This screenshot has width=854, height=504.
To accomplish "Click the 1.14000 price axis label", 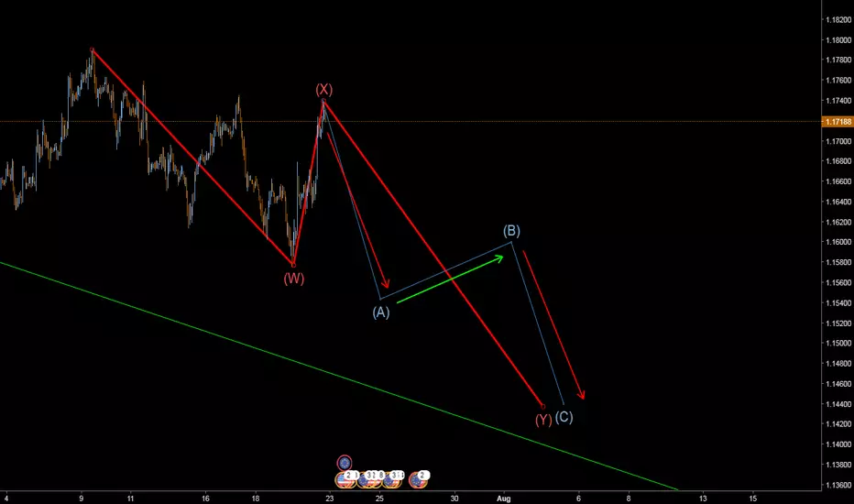I will (838, 444).
